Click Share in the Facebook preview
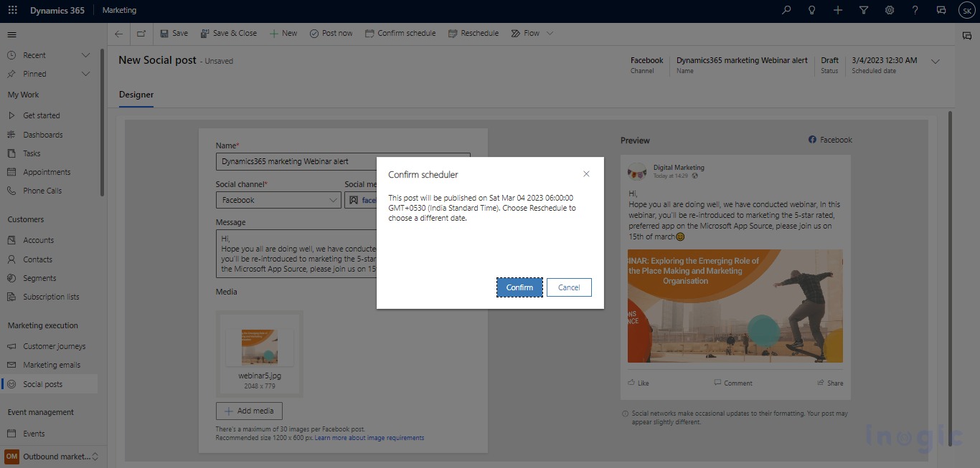The height and width of the screenshot is (468, 980). coord(830,383)
